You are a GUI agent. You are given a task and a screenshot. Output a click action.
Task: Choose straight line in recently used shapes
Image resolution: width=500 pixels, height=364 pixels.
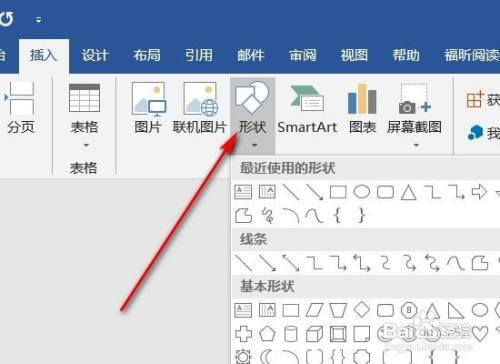click(291, 192)
